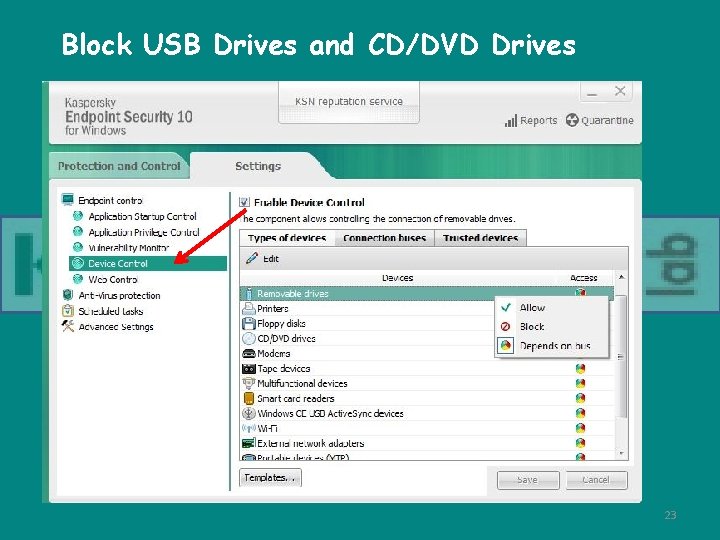Click the KSN reputation service button
Image resolution: width=720 pixels, height=540 pixels.
click(x=349, y=102)
